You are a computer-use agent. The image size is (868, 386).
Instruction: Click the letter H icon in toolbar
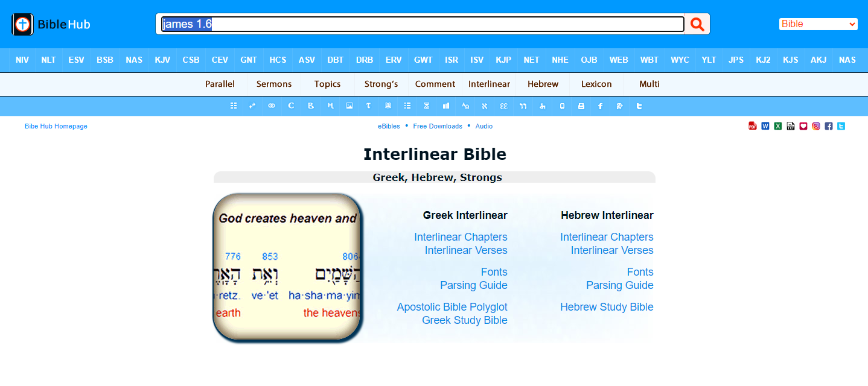[330, 106]
